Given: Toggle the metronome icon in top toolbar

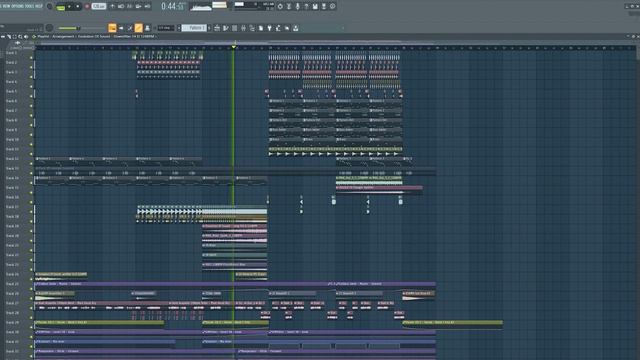Looking at the screenshot, I should click(x=112, y=6).
